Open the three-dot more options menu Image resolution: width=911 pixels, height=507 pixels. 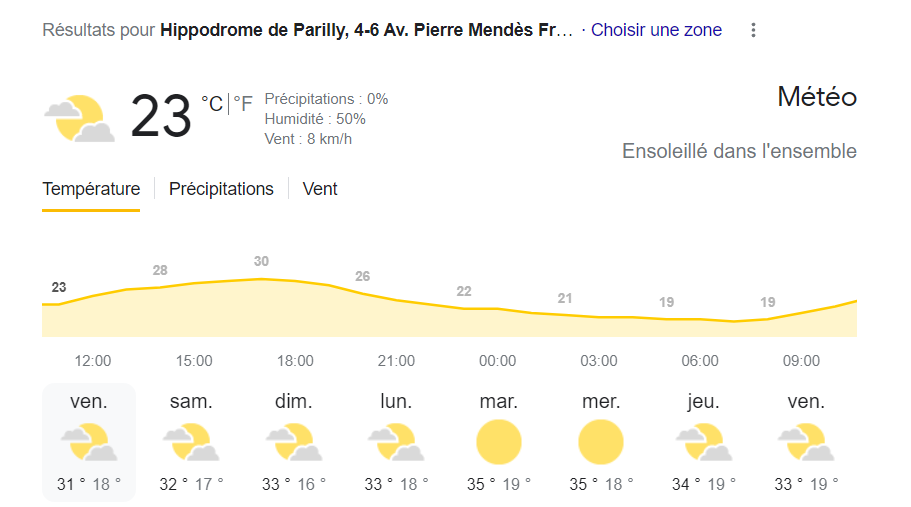(x=753, y=30)
